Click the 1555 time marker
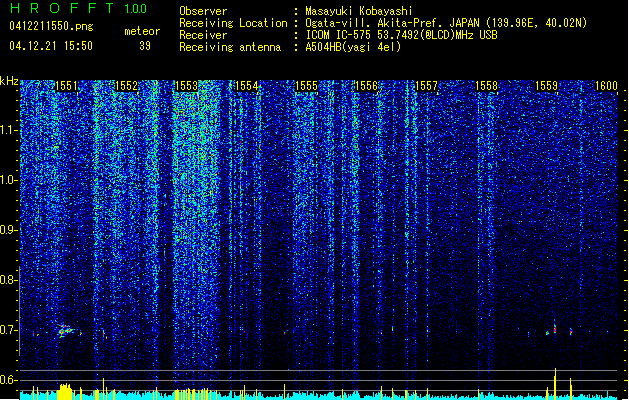The image size is (629, 400). (x=306, y=86)
